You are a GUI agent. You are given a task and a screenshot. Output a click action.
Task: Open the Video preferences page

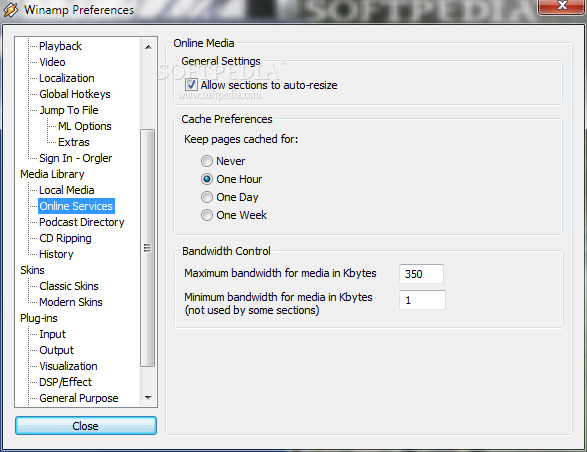coord(52,62)
